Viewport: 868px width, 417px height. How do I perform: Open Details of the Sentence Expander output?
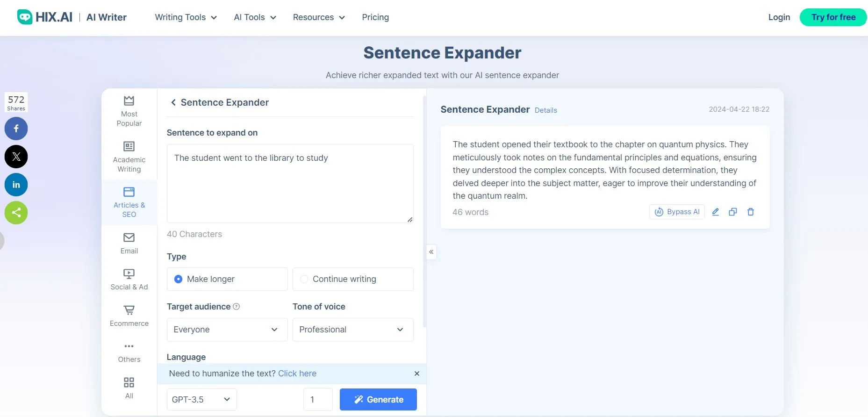pyautogui.click(x=545, y=110)
